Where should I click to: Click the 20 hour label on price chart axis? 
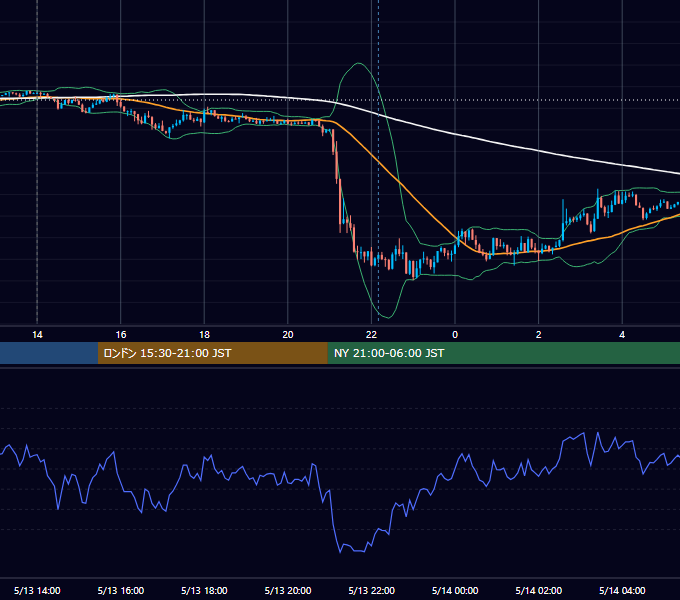point(288,335)
